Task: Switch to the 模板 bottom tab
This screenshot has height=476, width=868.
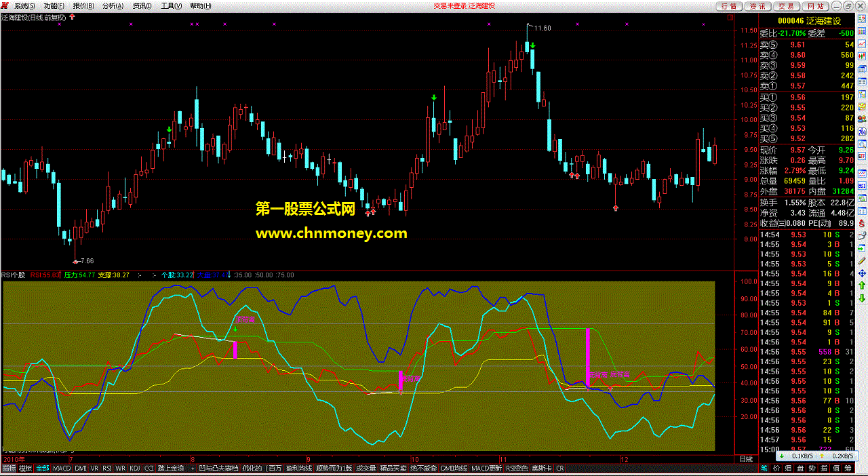Action: click(26, 468)
